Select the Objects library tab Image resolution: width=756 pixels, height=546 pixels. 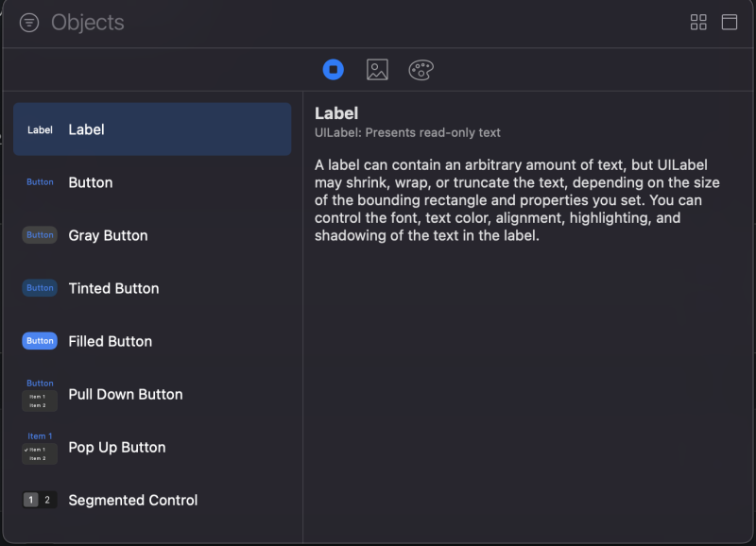tap(333, 69)
